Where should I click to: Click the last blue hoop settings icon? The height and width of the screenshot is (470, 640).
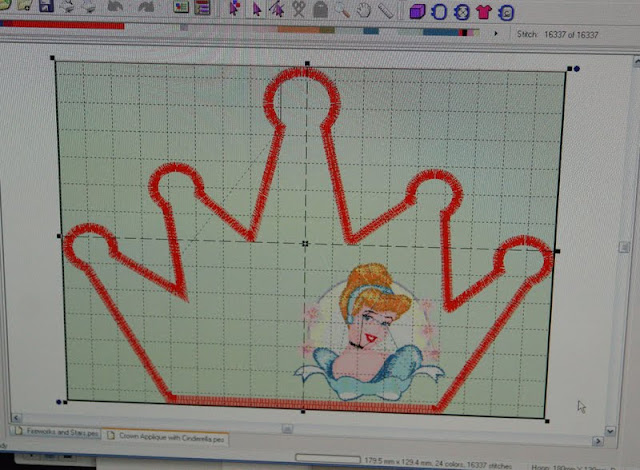(x=506, y=13)
